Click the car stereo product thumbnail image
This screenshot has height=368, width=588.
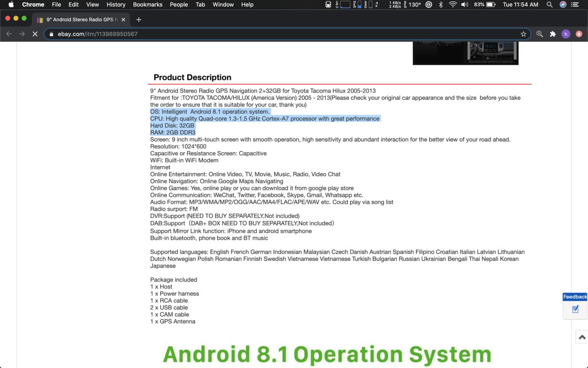(465, 53)
